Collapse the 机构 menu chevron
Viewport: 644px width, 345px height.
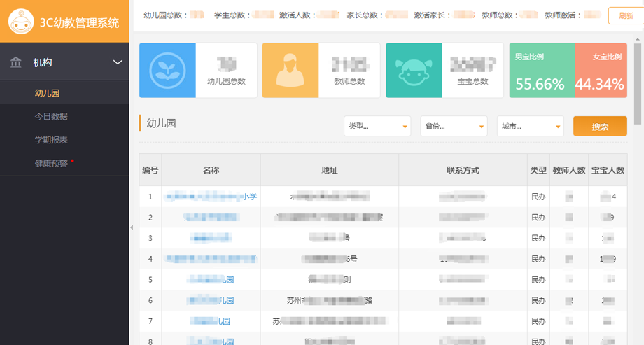(117, 63)
